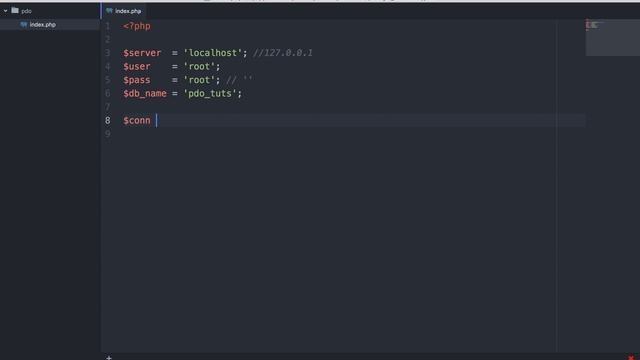Collapse the pdo folder chevron
Viewport: 640px width, 360px height.
pyautogui.click(x=5, y=11)
